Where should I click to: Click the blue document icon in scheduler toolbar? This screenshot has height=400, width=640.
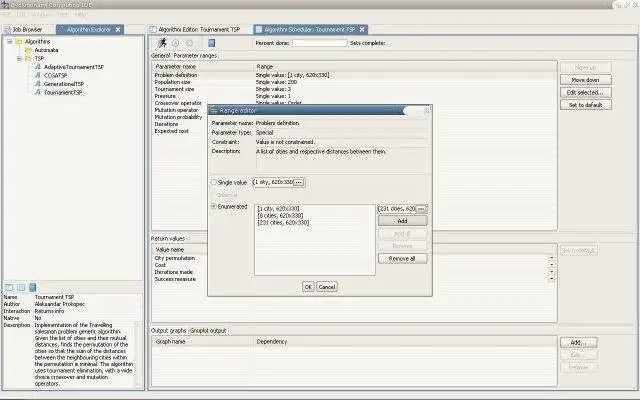211,43
